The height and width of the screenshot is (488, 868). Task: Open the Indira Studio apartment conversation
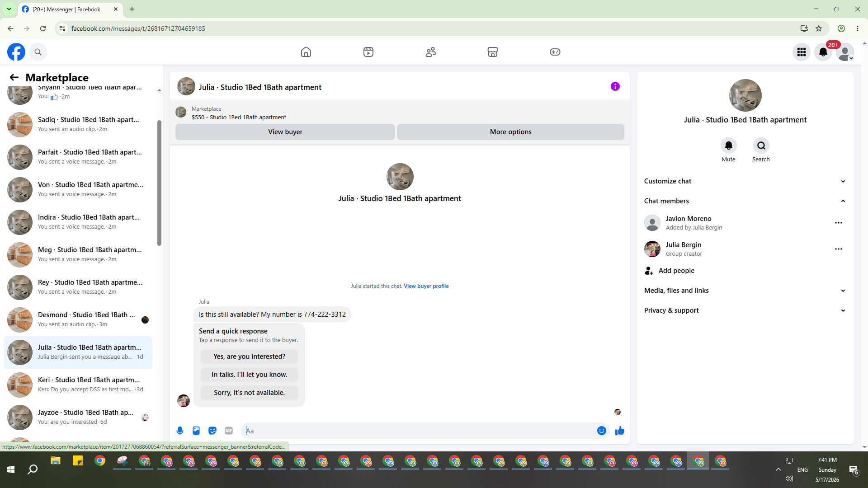(x=78, y=222)
